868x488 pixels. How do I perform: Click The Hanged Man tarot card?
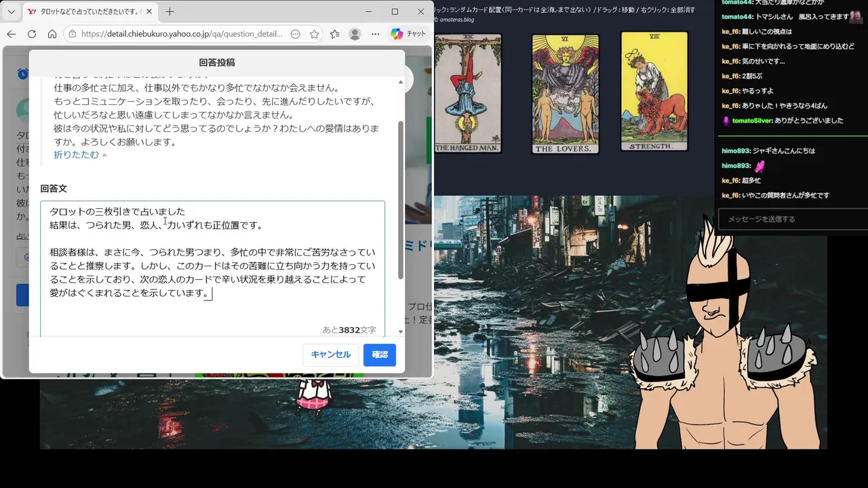[467, 93]
